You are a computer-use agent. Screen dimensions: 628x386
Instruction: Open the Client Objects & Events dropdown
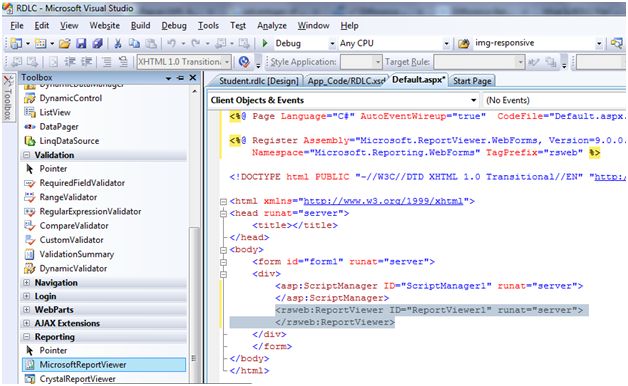point(473,100)
